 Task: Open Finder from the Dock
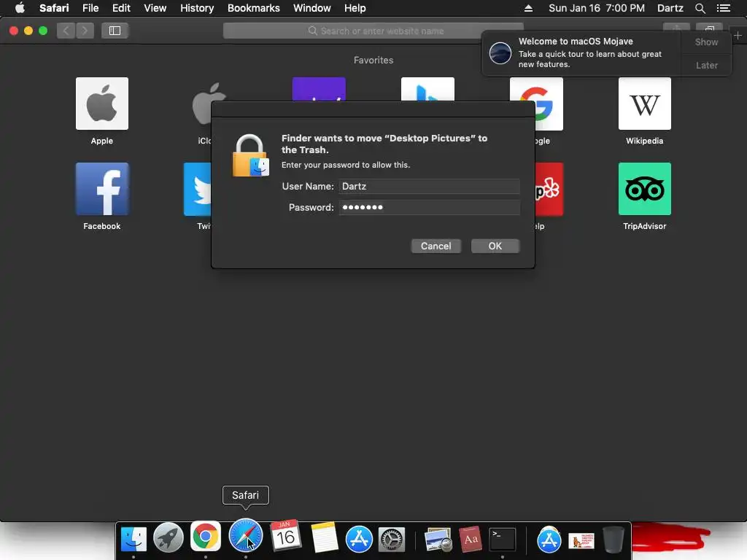pos(133,539)
